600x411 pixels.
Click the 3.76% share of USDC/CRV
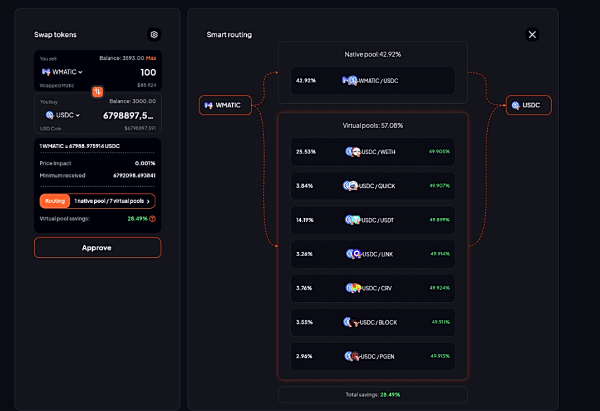(304, 288)
